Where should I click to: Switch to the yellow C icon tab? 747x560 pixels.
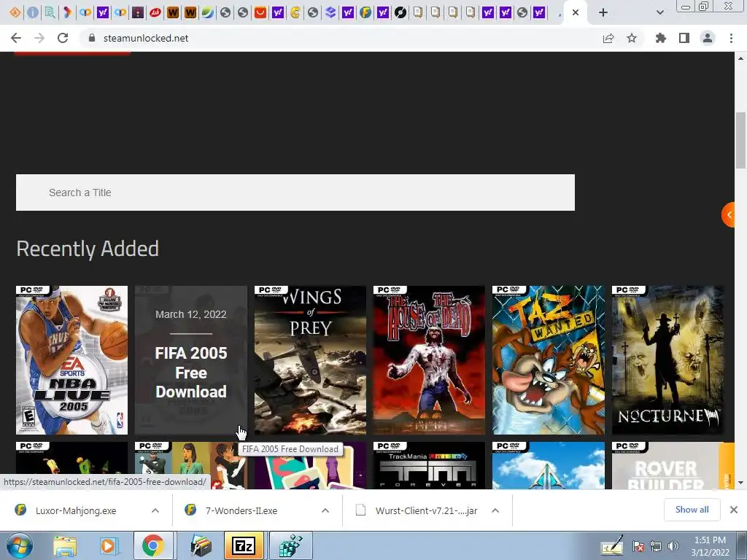(x=295, y=12)
